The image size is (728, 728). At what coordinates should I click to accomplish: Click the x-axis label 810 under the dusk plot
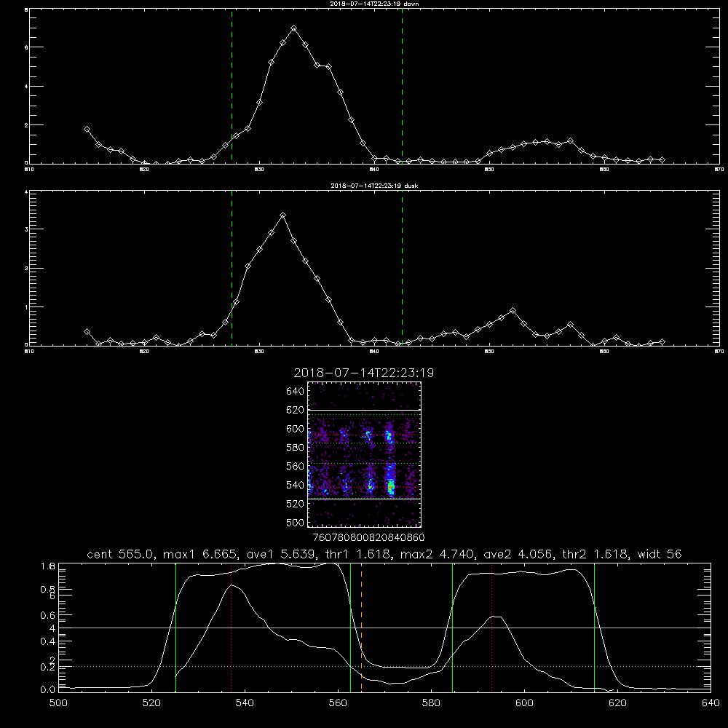[x=29, y=352]
